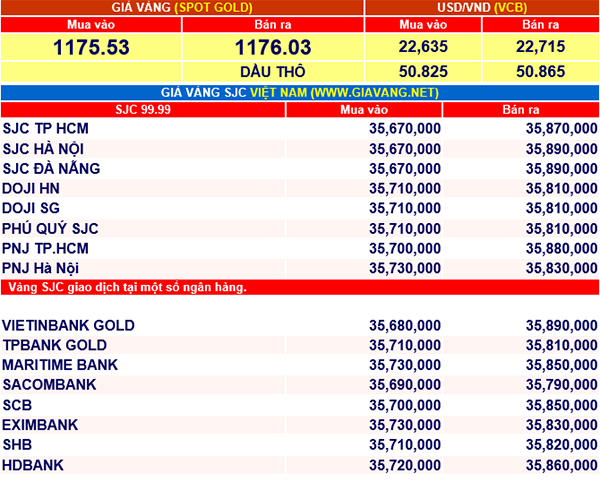Click the USD/VND (VCB) header
This screenshot has height=482, width=600.
(482, 7)
